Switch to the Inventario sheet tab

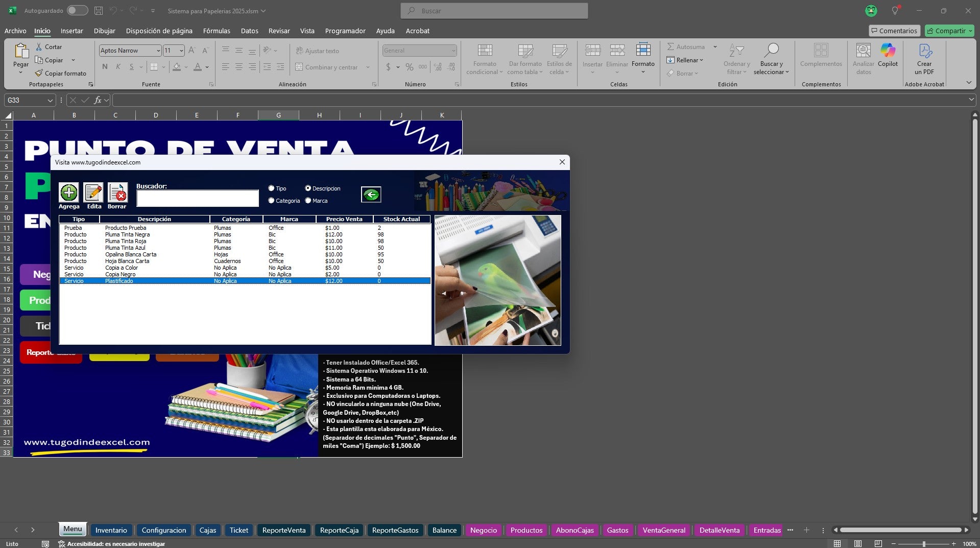(111, 530)
